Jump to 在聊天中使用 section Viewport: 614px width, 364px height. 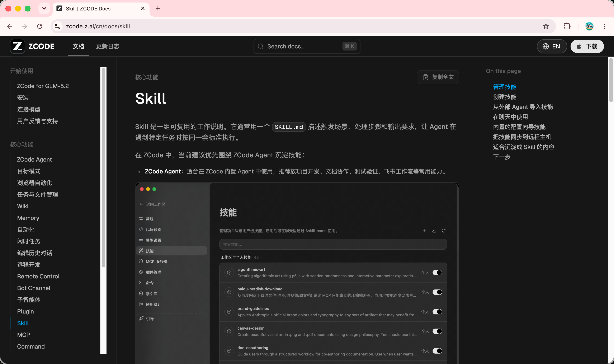[510, 117]
